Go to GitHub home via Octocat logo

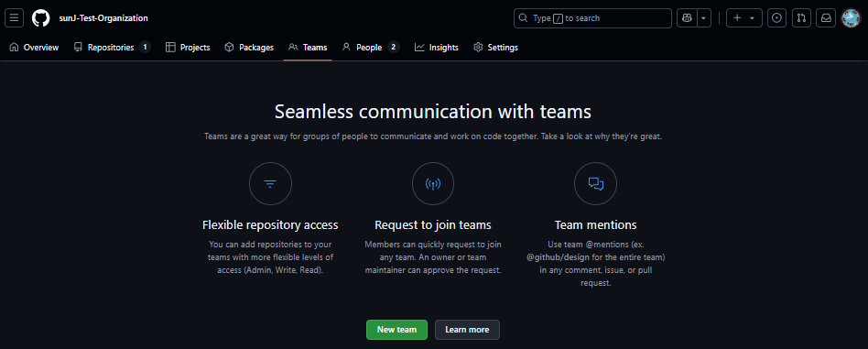pyautogui.click(x=40, y=17)
